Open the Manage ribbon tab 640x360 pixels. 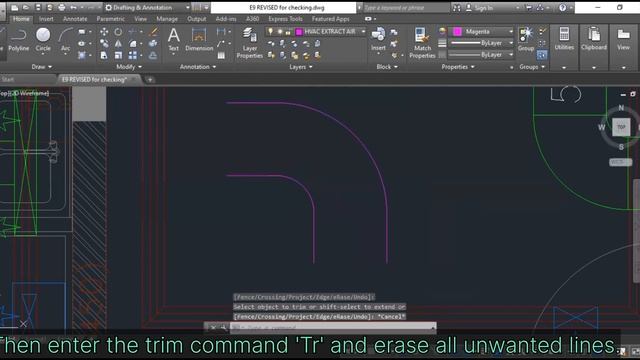167,19
